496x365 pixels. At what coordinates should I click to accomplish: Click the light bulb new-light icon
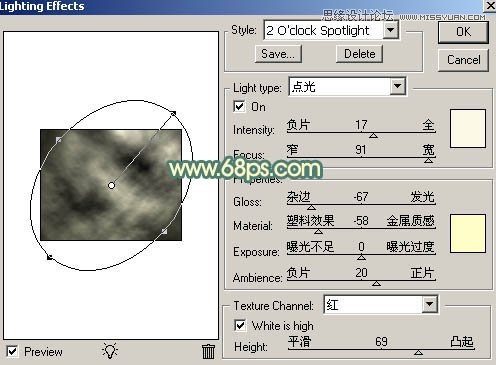[110, 350]
